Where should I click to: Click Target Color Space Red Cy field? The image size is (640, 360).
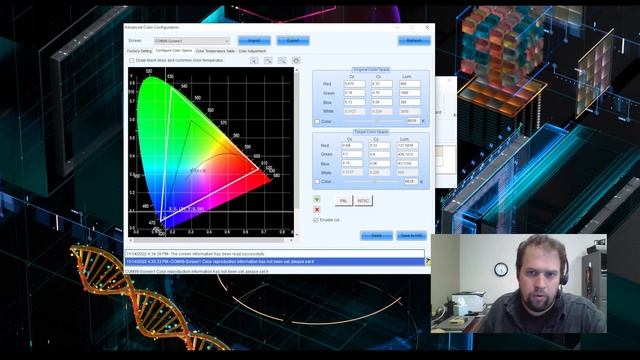coord(379,145)
